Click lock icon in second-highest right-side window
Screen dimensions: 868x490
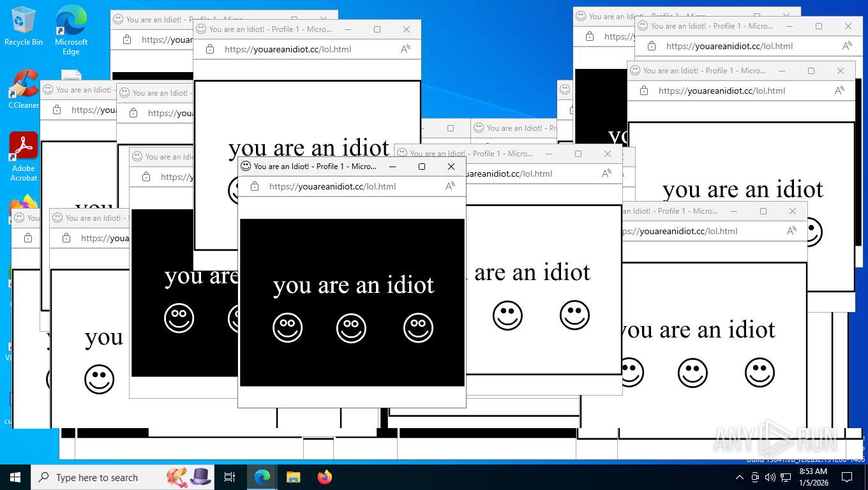coord(644,91)
